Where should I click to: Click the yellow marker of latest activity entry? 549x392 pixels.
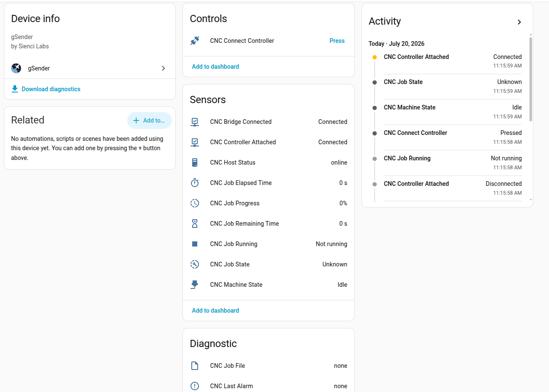tap(374, 57)
